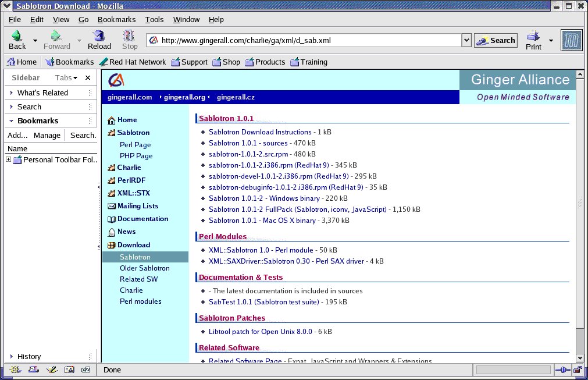This screenshot has height=380, width=588.
Task: Open the View menu
Action: pos(60,20)
